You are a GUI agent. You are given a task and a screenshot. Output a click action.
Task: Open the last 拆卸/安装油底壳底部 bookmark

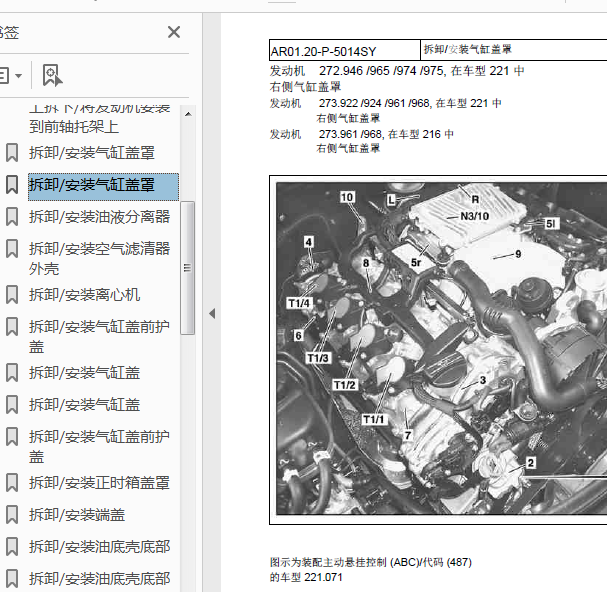coord(99,579)
